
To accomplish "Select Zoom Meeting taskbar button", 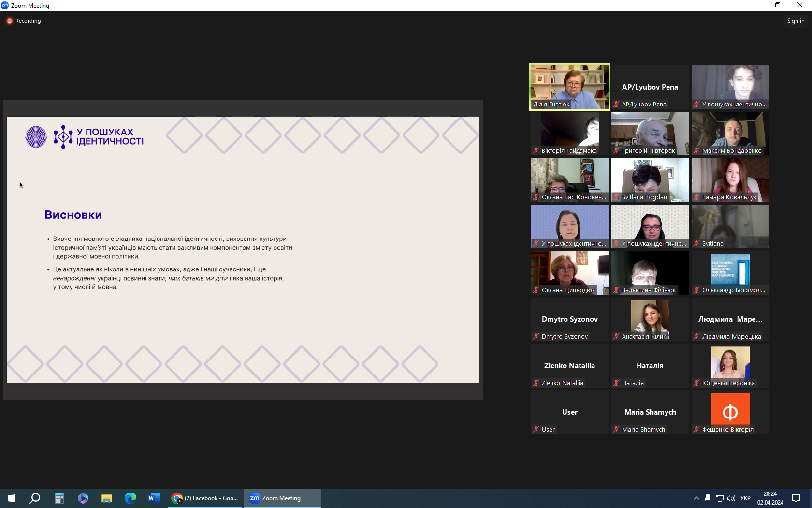I will (x=282, y=498).
